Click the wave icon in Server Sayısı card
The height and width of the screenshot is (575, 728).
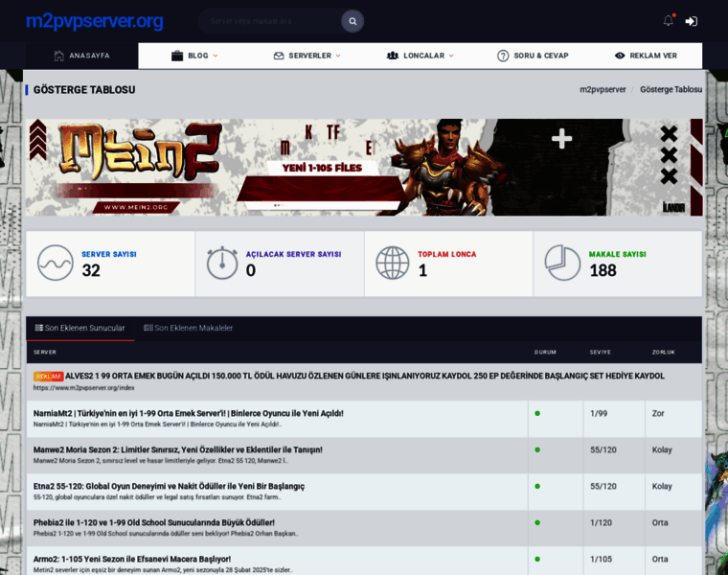tap(56, 263)
